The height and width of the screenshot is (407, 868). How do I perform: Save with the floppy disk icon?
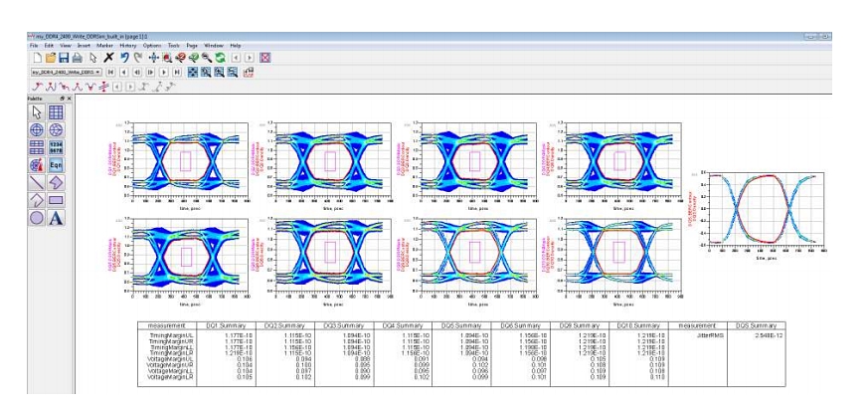[x=64, y=58]
